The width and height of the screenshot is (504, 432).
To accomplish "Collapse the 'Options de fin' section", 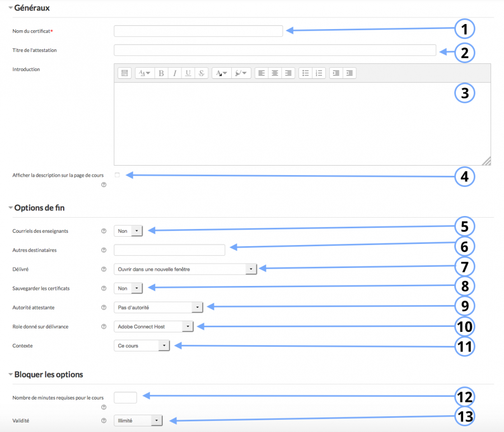I will [12, 207].
